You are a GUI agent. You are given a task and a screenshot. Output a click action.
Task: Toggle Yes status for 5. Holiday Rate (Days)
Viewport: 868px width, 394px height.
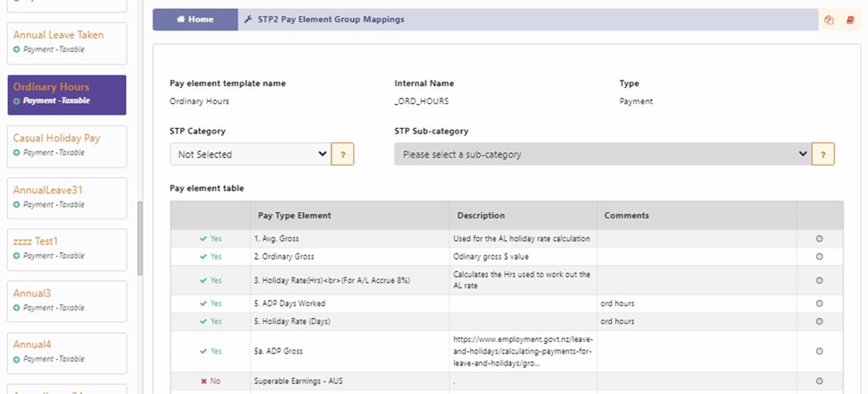(x=211, y=321)
